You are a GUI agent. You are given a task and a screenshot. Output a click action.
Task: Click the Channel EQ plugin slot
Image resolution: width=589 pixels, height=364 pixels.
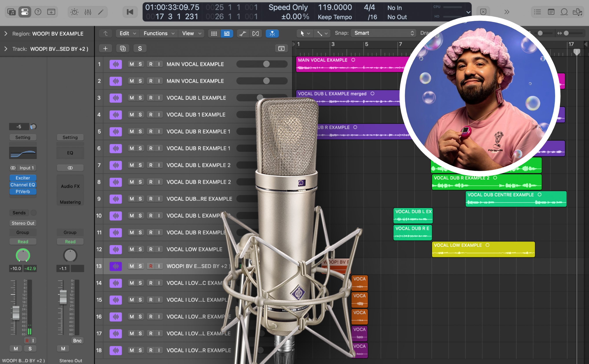click(23, 185)
